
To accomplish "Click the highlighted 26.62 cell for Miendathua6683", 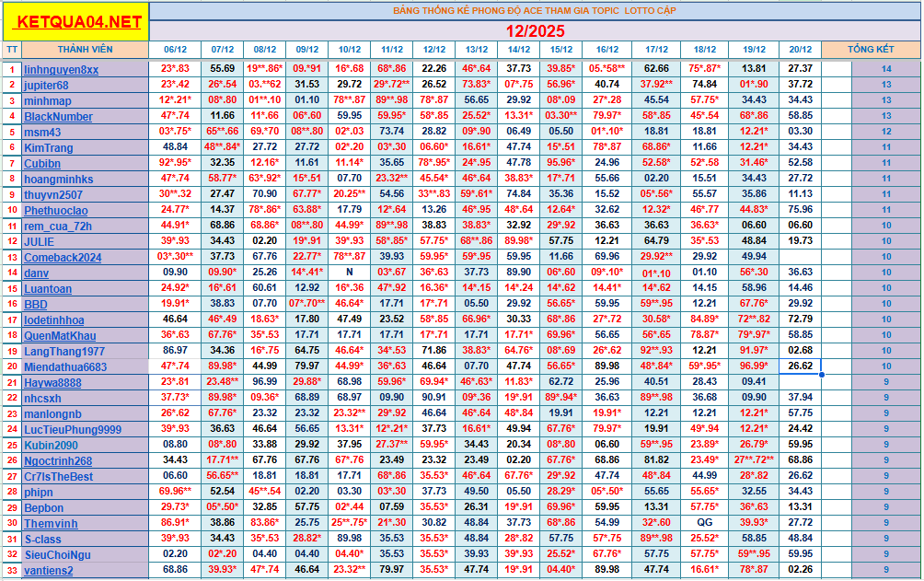I will pos(800,366).
